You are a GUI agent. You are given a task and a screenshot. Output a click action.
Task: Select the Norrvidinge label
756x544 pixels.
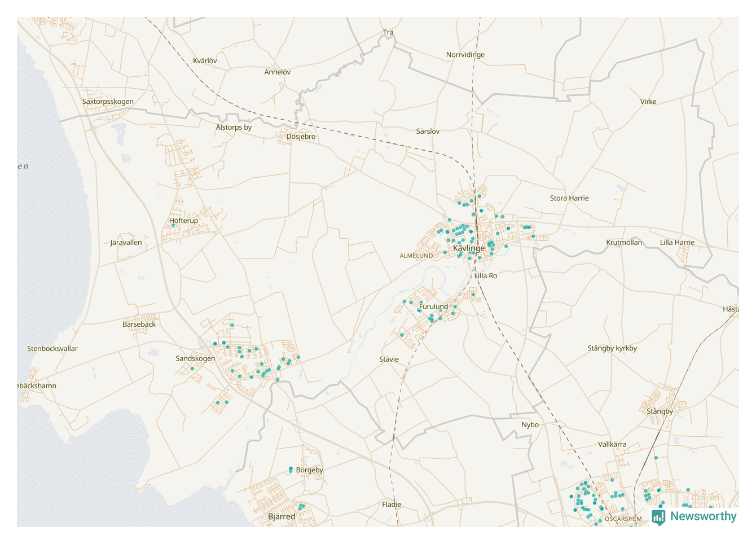(465, 55)
